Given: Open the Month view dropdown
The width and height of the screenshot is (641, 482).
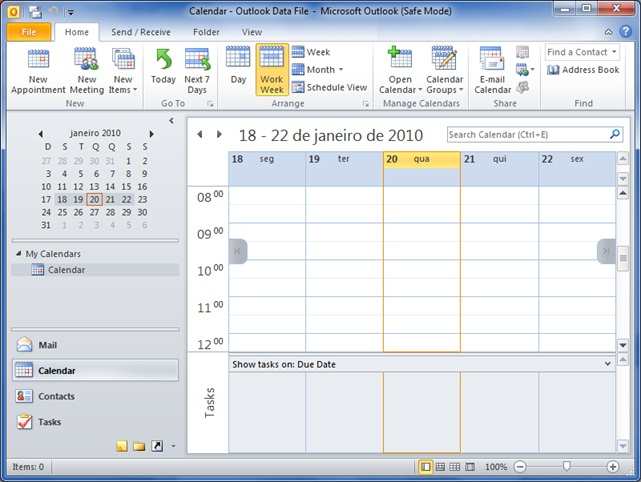Looking at the screenshot, I should (x=318, y=69).
